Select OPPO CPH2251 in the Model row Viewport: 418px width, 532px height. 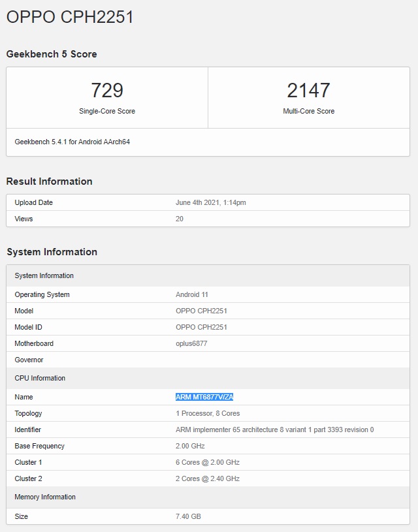point(201,311)
